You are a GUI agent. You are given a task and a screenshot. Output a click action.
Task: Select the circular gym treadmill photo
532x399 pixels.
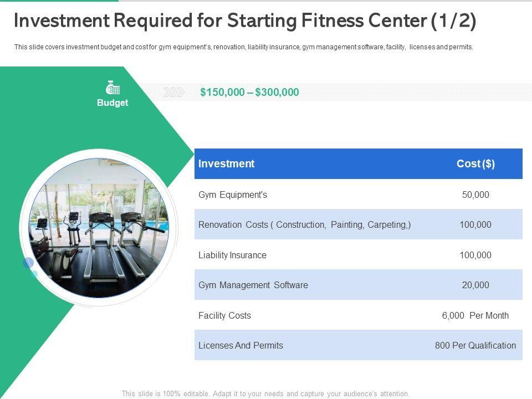pyautogui.click(x=98, y=228)
